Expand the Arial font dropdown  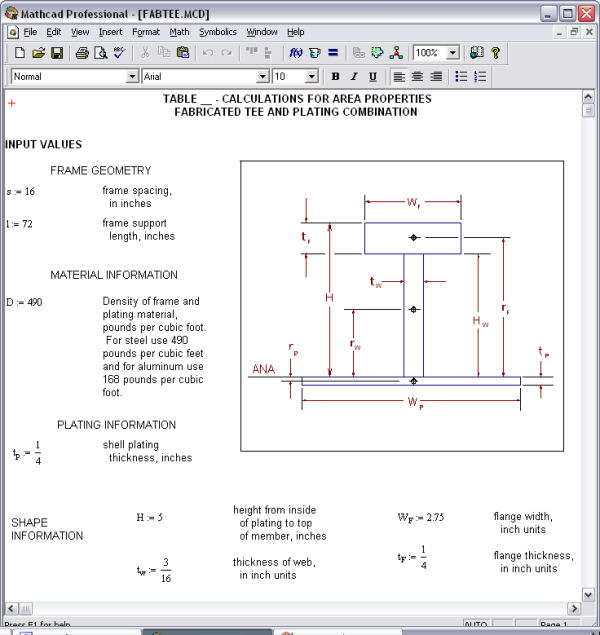263,77
